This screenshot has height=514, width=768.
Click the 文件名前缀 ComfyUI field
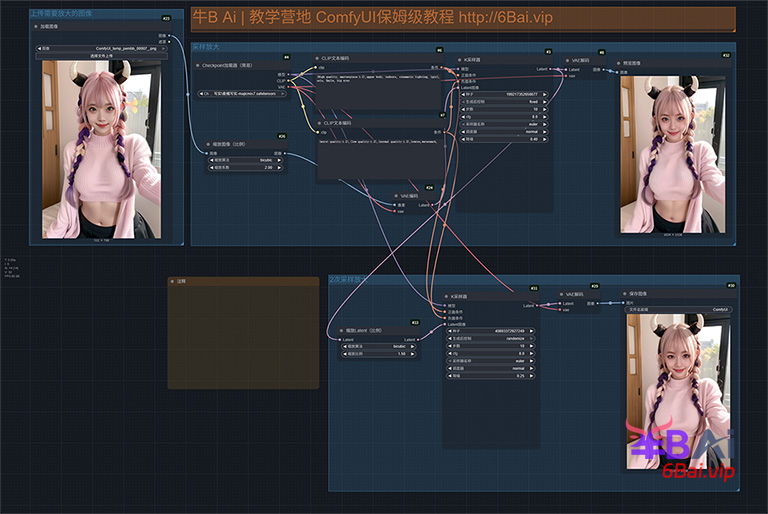pos(678,310)
